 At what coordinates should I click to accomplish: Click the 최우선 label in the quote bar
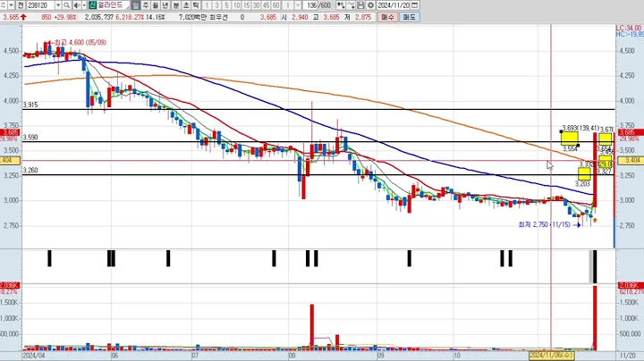tap(217, 17)
